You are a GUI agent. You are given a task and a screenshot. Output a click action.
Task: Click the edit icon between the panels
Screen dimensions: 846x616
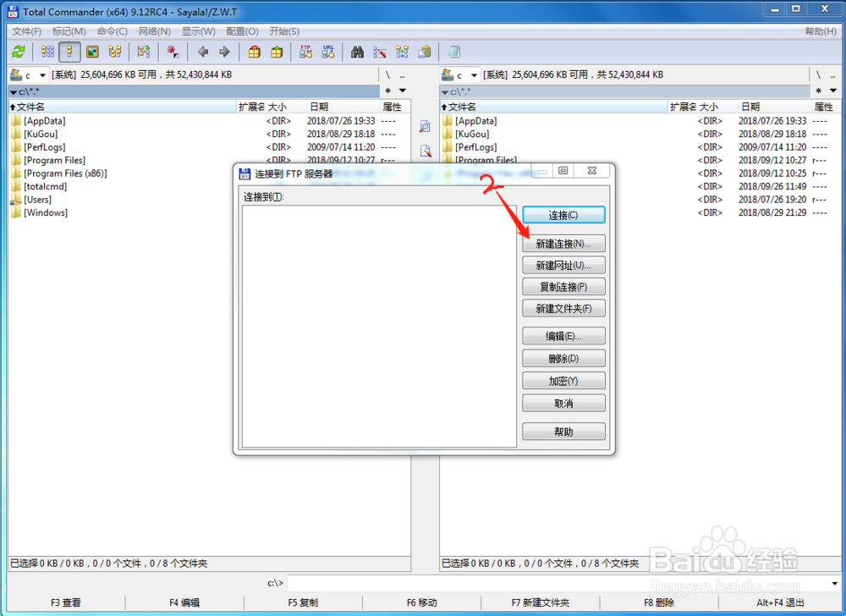point(426,151)
